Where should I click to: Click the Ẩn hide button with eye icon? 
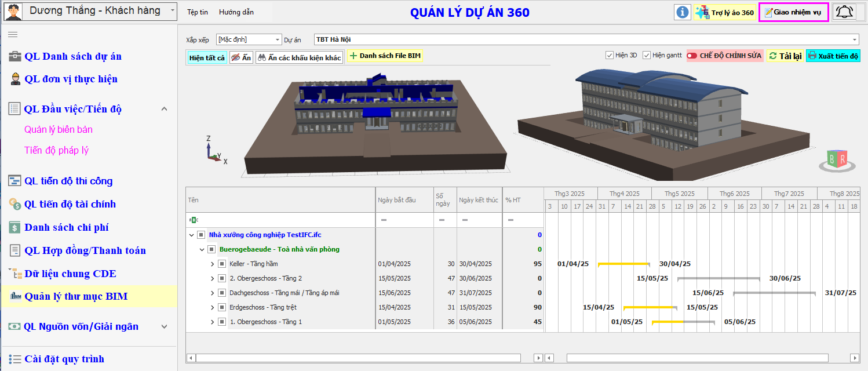241,57
